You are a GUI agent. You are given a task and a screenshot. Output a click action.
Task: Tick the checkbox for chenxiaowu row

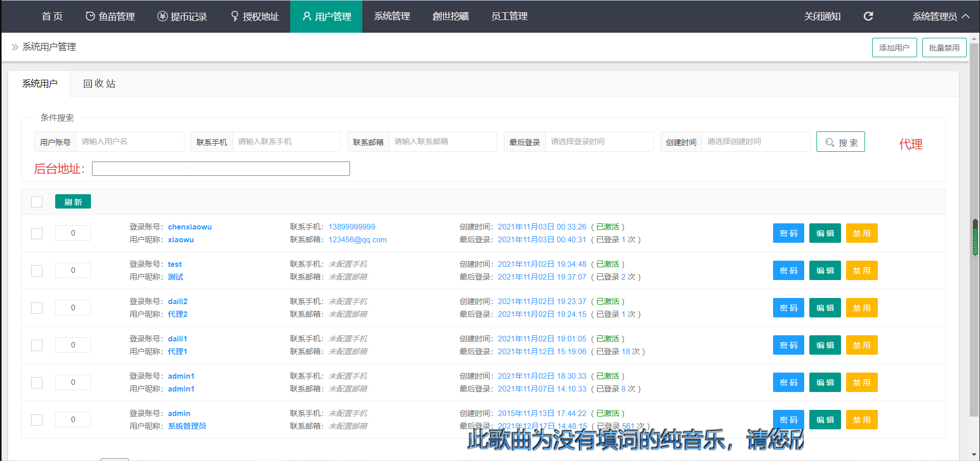[37, 234]
